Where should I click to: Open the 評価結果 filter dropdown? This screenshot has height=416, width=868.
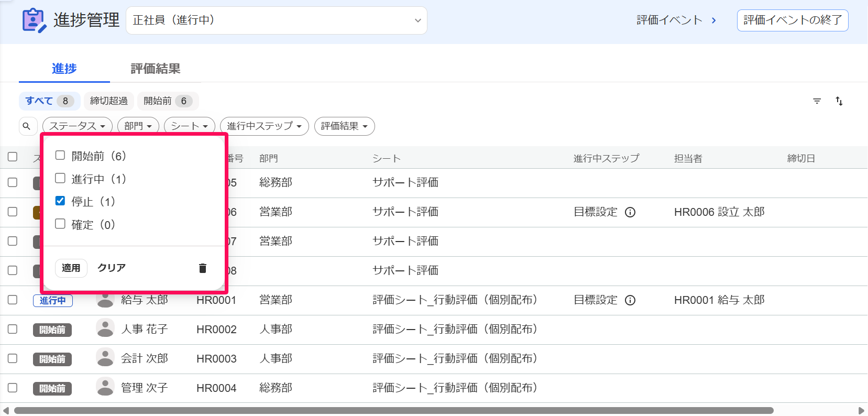click(345, 126)
